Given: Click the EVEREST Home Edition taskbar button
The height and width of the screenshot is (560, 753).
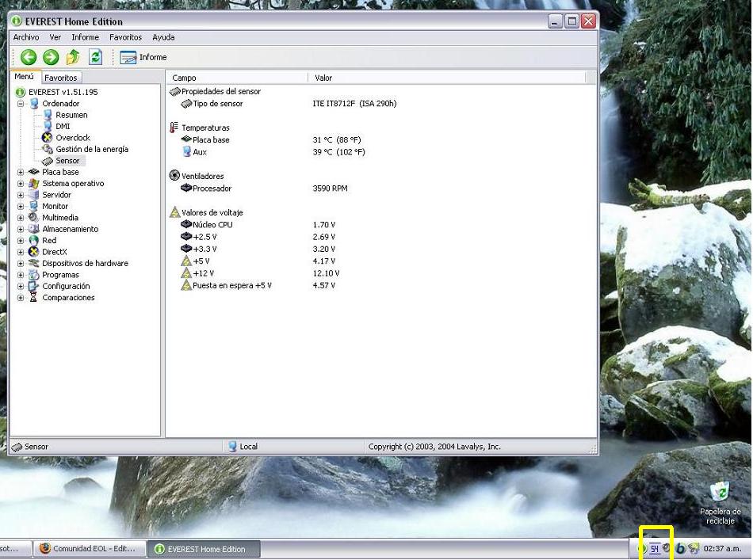Looking at the screenshot, I should click(x=204, y=549).
